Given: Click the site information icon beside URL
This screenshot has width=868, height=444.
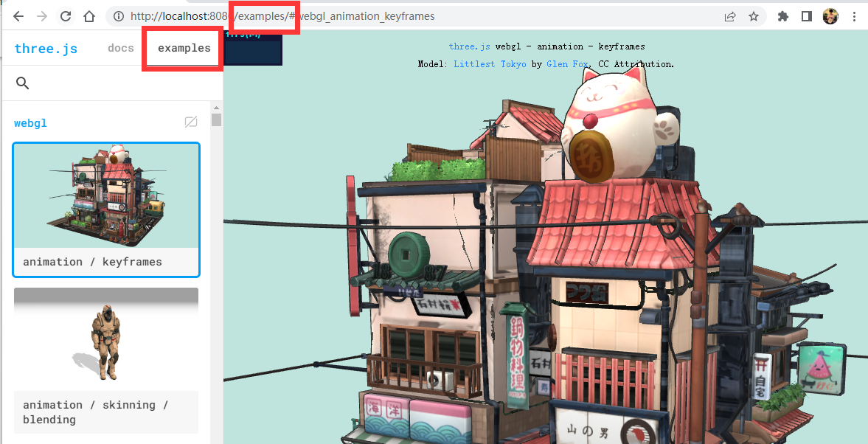Looking at the screenshot, I should click(x=119, y=16).
